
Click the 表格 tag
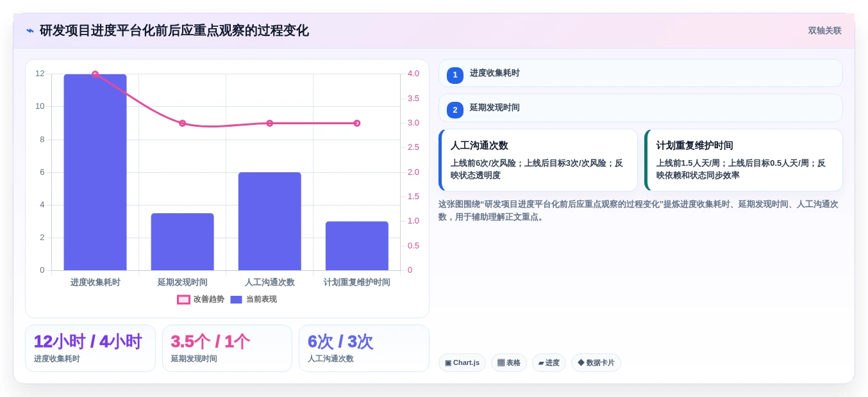pyautogui.click(x=509, y=362)
